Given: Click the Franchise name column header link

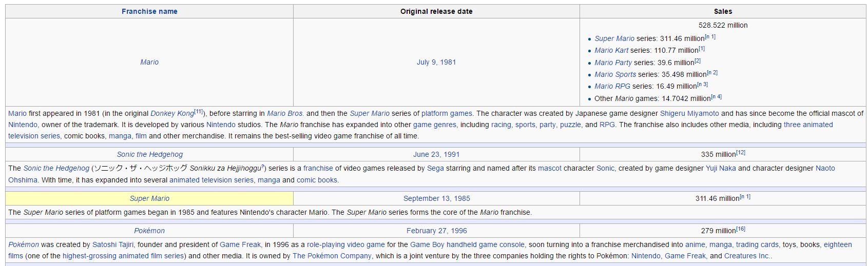Looking at the screenshot, I should [x=149, y=11].
